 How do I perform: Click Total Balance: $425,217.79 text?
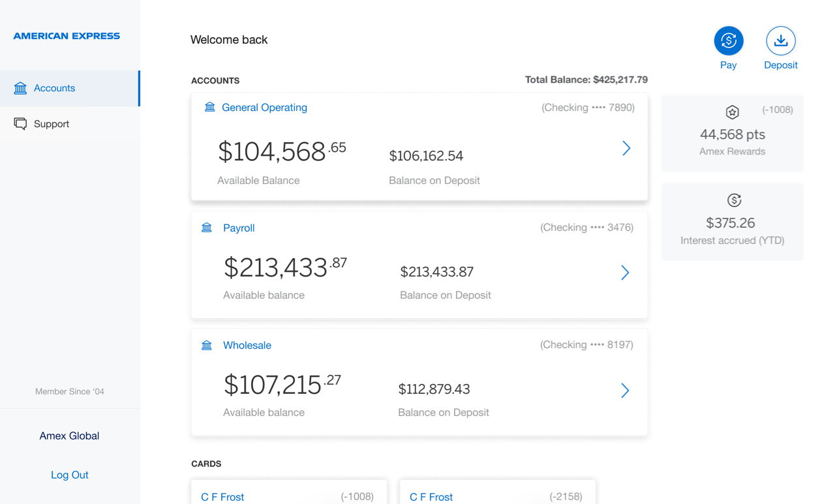point(586,80)
